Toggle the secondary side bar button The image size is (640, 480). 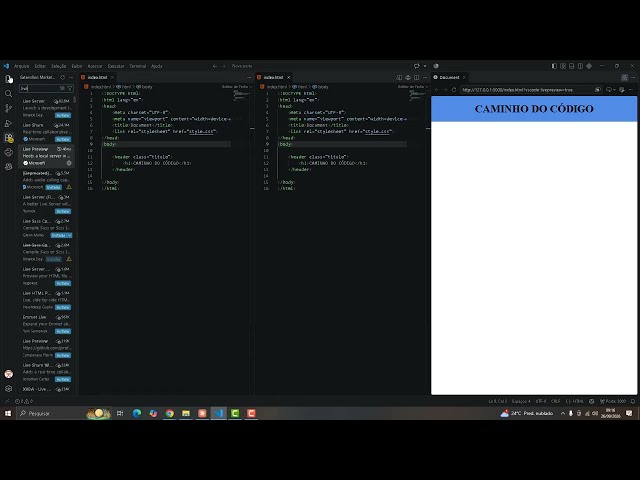[580, 66]
